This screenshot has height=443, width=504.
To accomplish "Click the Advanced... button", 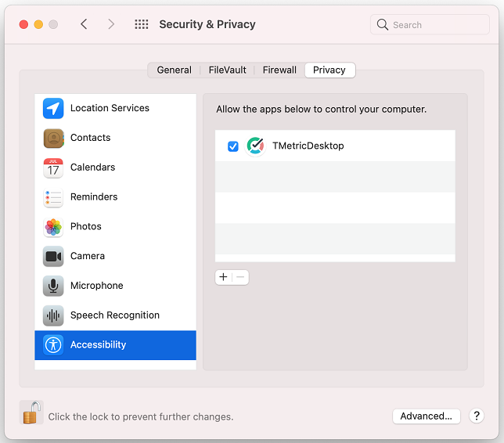I will click(427, 416).
